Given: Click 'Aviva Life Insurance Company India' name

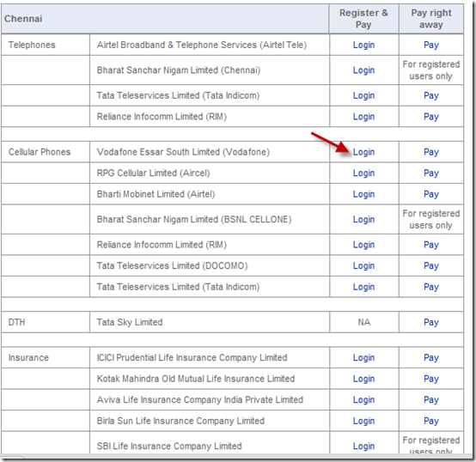Looking at the screenshot, I should 199,400.
